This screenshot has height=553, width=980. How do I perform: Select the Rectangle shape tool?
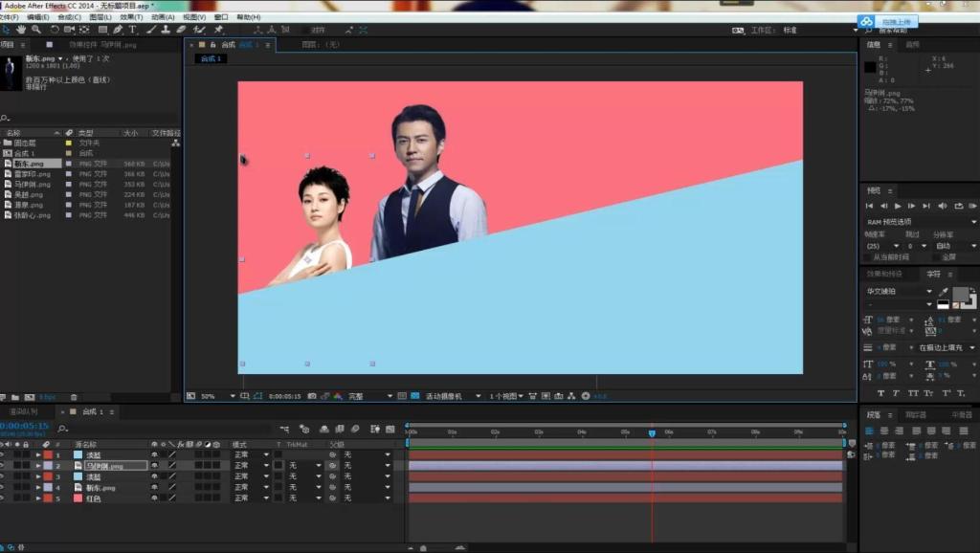pyautogui.click(x=102, y=30)
